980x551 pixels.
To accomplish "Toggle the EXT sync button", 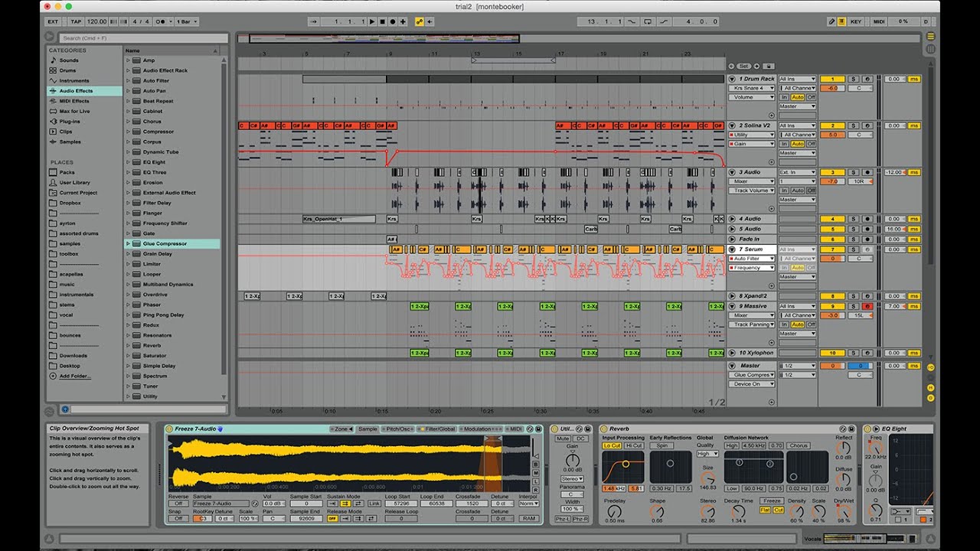I will point(53,21).
